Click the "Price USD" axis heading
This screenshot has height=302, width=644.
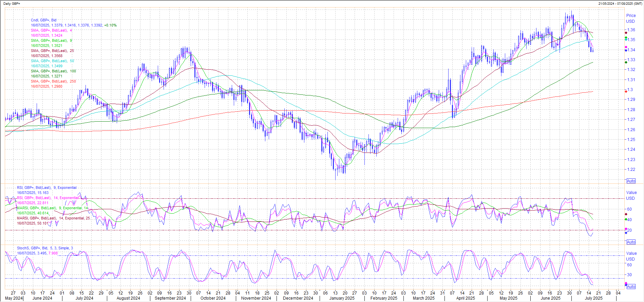pyautogui.click(x=631, y=18)
